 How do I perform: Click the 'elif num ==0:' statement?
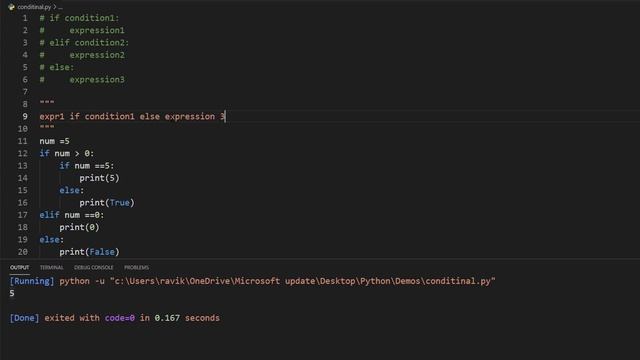71,215
